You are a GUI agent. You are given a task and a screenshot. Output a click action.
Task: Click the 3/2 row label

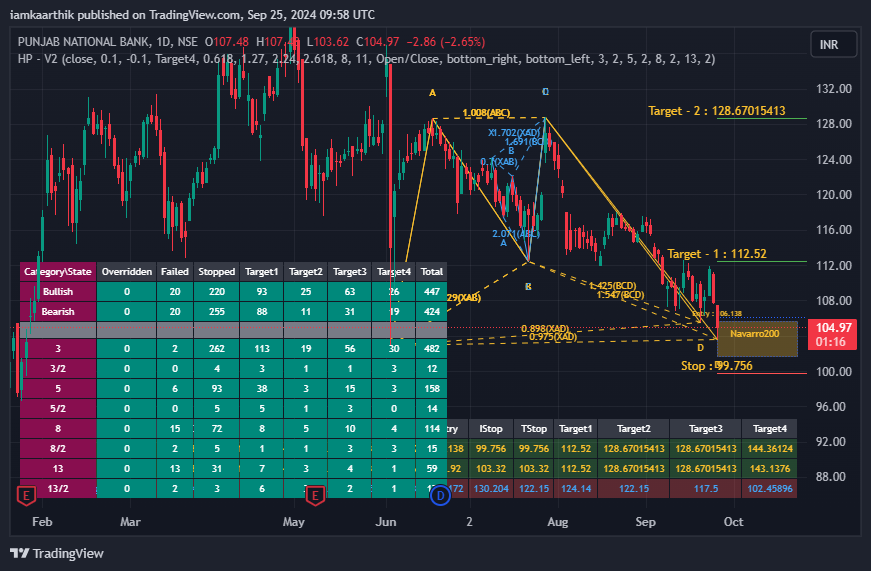58,368
